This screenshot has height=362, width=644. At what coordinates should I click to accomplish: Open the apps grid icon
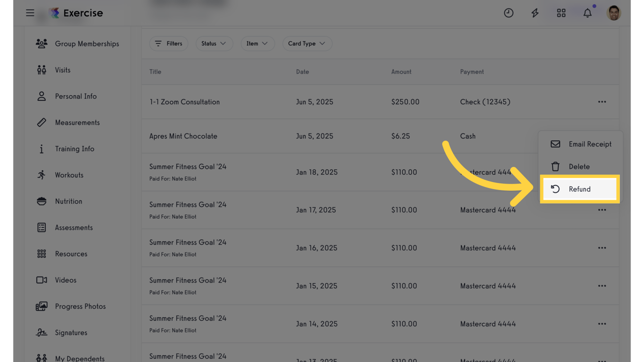coord(561,13)
